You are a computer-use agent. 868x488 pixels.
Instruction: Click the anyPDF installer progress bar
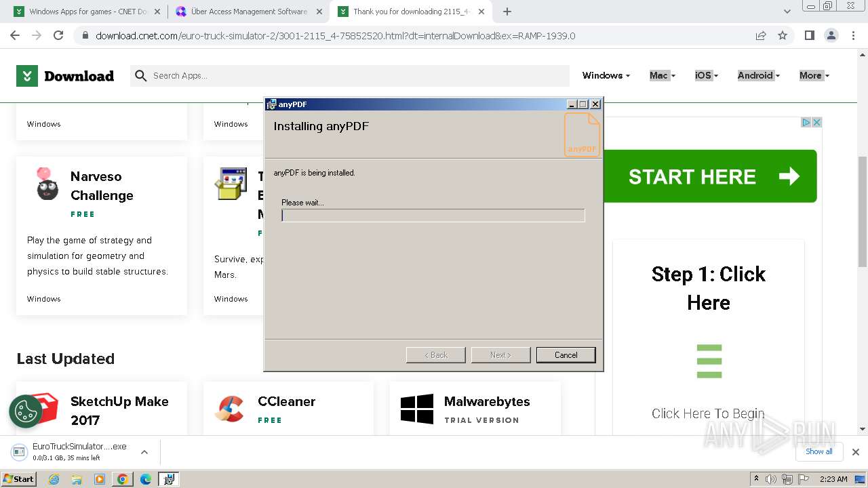point(433,216)
